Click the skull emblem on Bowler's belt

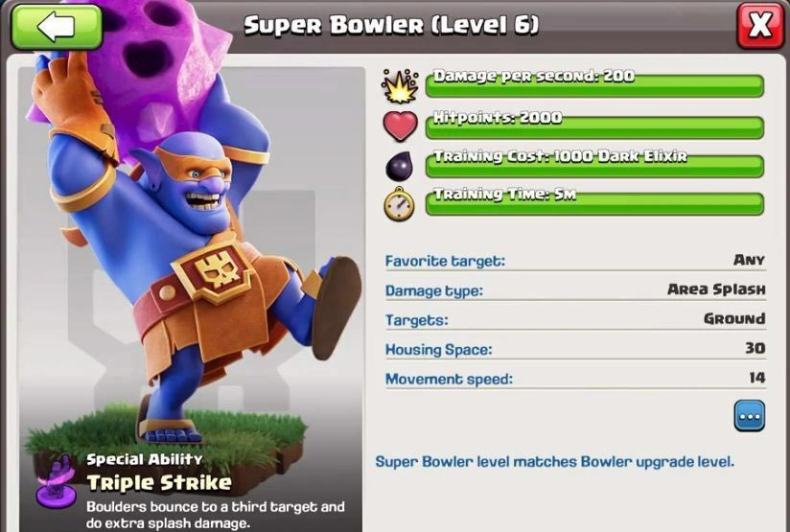220,272
